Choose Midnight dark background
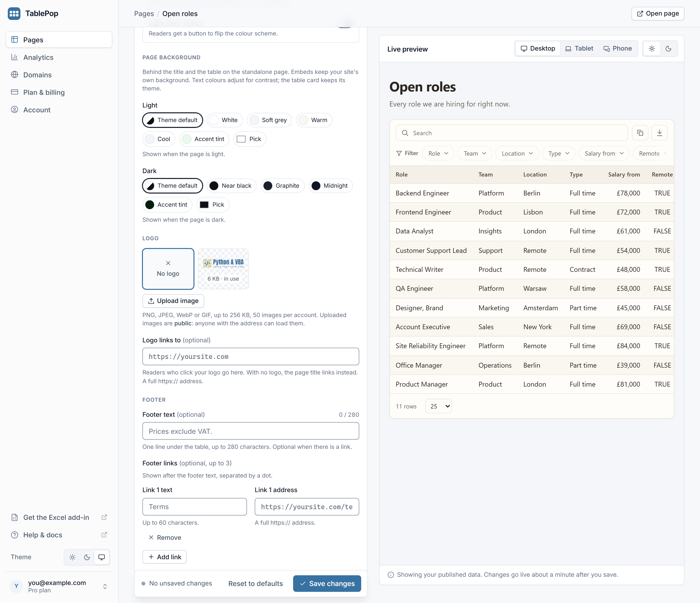Viewport: 700px width, 603px height. click(x=330, y=186)
